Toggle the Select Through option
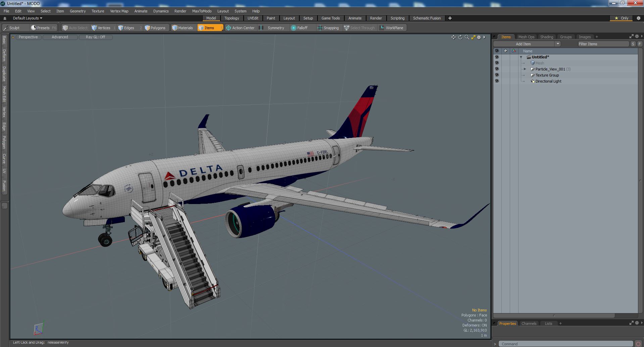 tap(359, 28)
